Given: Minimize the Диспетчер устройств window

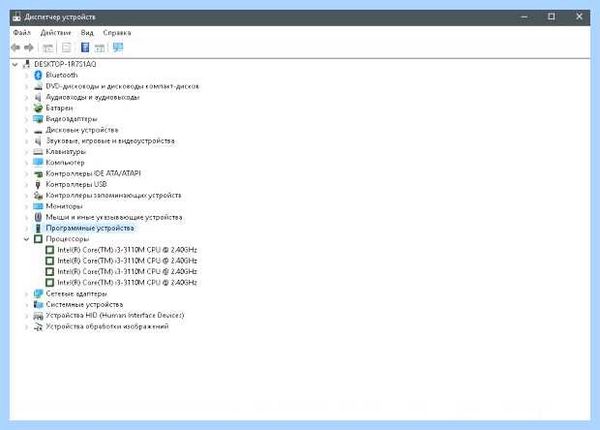Looking at the screenshot, I should click(524, 16).
